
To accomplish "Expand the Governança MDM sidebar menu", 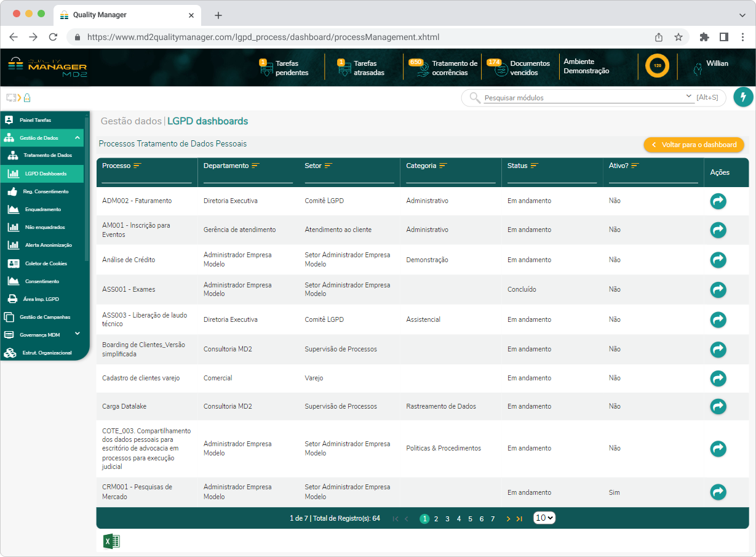I will 78,334.
